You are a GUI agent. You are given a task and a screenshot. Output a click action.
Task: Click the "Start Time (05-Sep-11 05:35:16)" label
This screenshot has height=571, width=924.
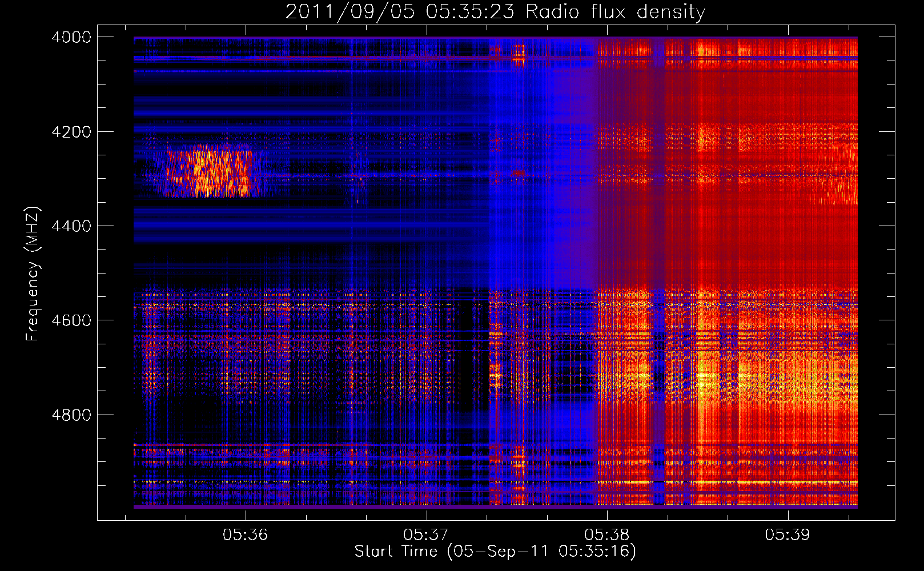coord(495,552)
